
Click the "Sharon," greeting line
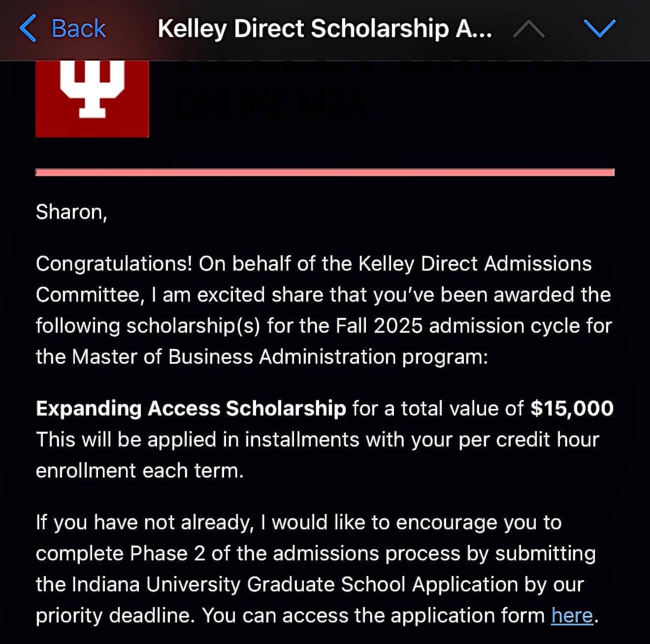71,212
